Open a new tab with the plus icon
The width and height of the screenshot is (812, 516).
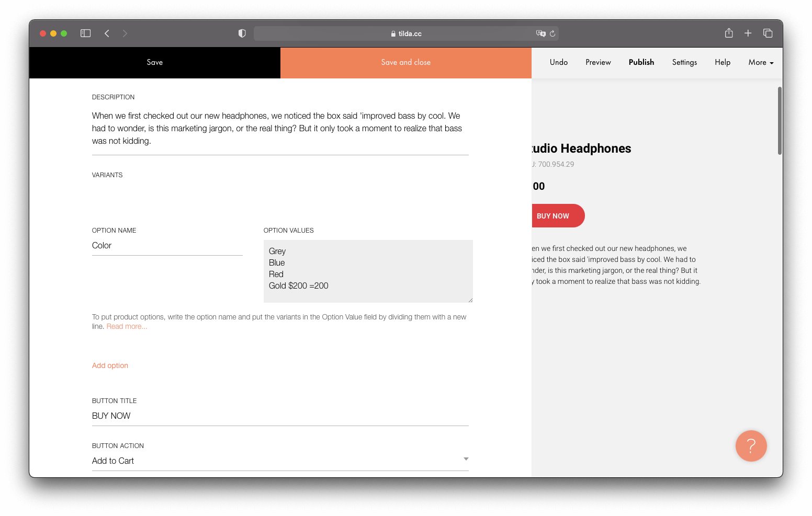coord(748,33)
